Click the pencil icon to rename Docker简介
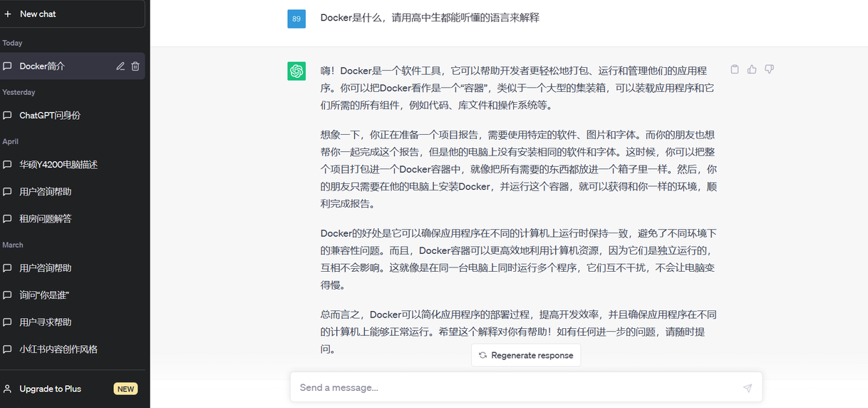Viewport: 868px width, 408px height. (x=120, y=66)
